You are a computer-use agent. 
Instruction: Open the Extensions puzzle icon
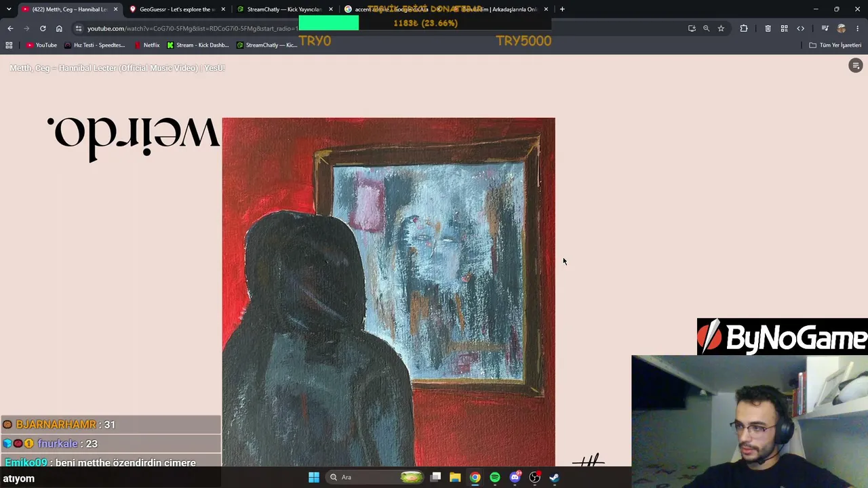pyautogui.click(x=744, y=28)
